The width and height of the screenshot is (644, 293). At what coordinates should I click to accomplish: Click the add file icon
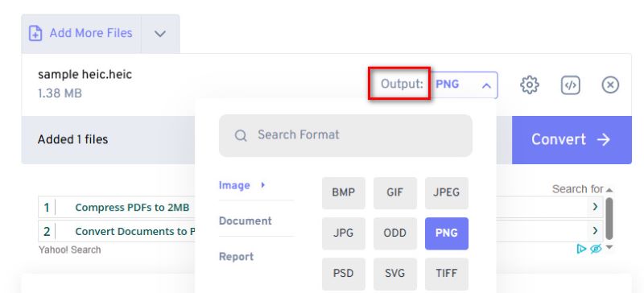click(x=35, y=33)
